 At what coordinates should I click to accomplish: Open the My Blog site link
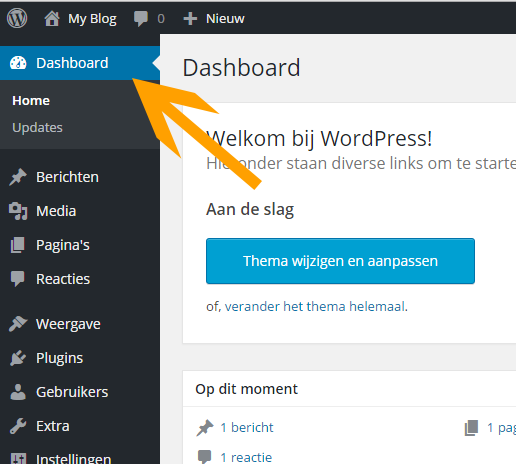[92, 19]
